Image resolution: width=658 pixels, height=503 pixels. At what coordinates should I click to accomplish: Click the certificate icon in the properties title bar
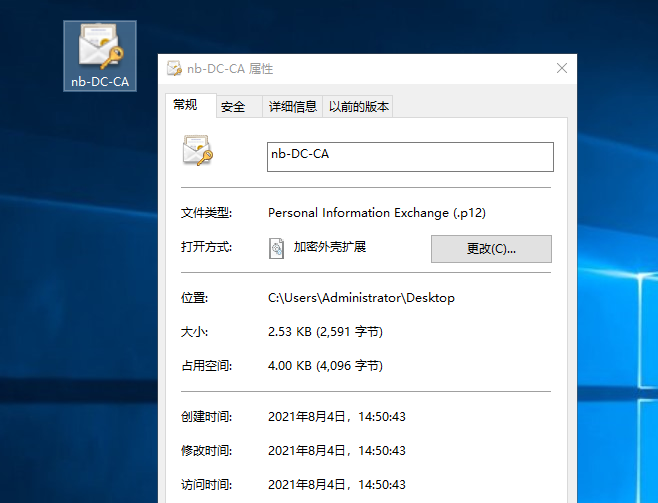174,68
